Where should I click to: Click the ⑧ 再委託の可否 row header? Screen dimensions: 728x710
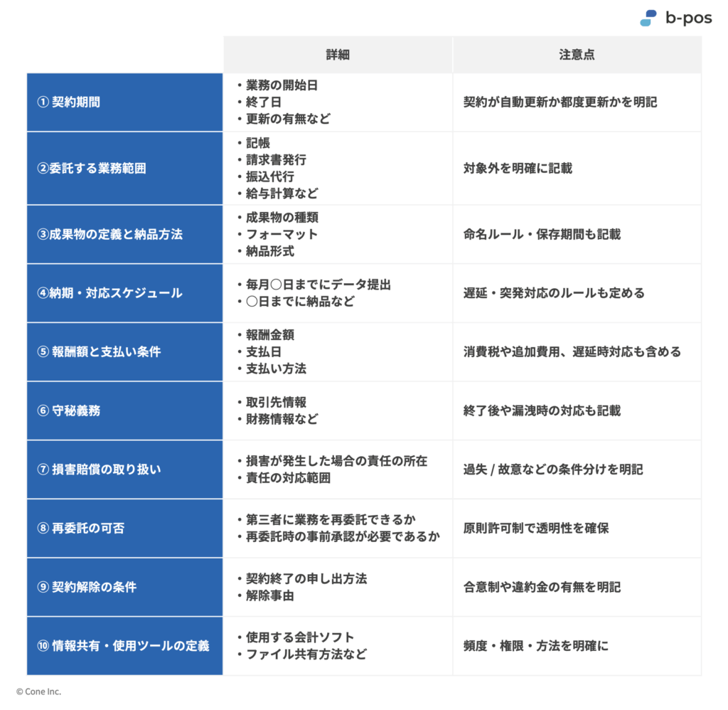125,529
